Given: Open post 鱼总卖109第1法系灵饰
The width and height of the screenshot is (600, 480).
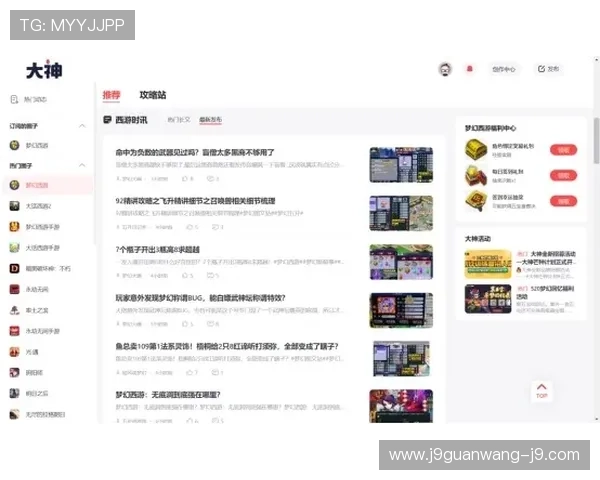Looking at the screenshot, I should point(227,346).
